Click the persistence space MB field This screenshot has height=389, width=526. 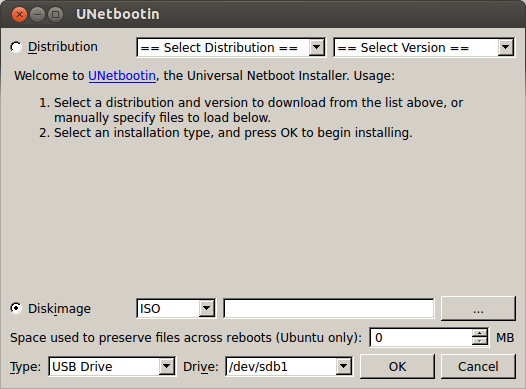click(421, 337)
